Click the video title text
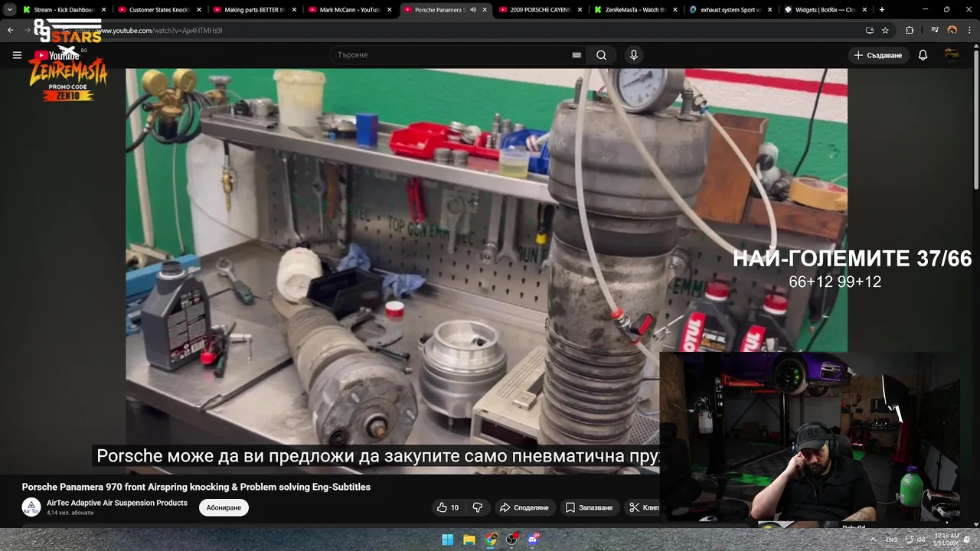The height and width of the screenshot is (551, 980). [x=196, y=487]
